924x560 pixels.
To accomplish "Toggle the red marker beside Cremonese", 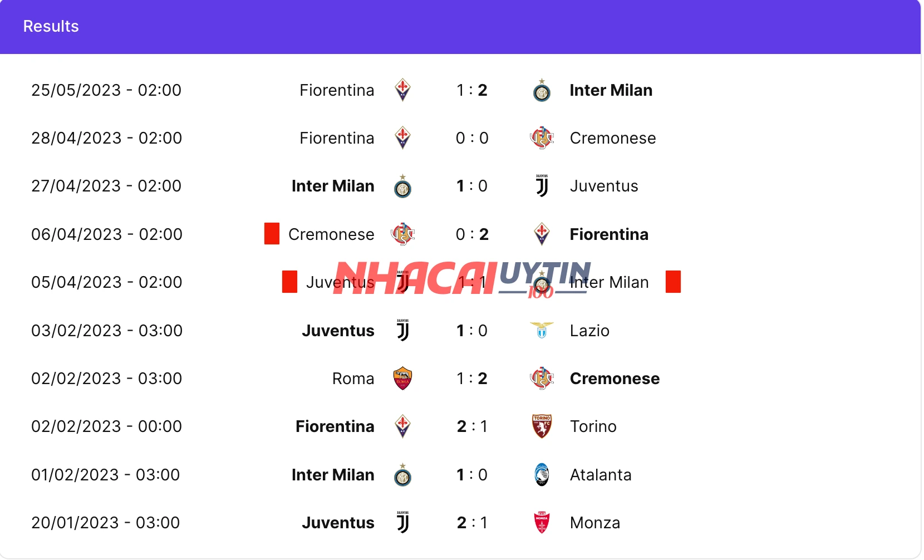I will tap(271, 234).
